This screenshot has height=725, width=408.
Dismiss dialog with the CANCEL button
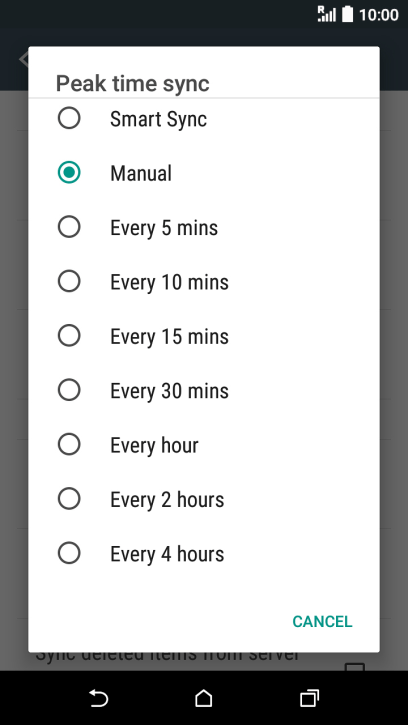click(322, 621)
